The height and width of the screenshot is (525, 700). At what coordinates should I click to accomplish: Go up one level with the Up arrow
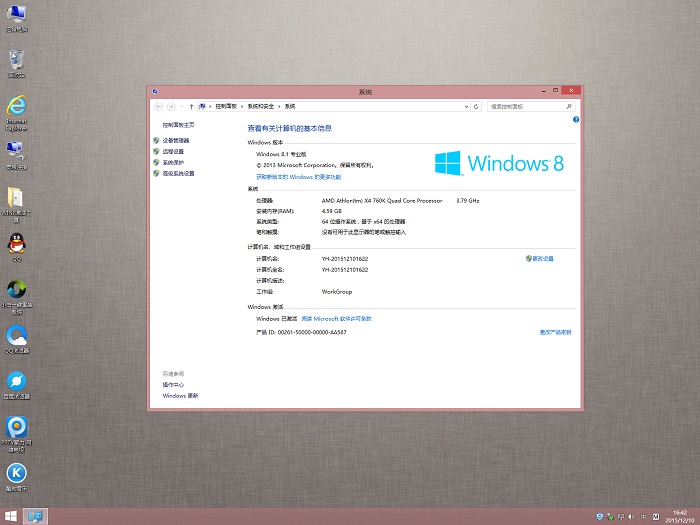click(x=192, y=107)
